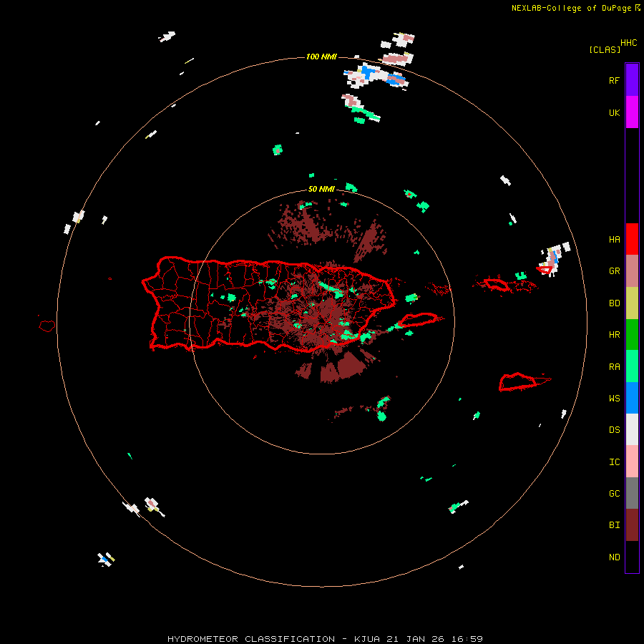This screenshot has width=644, height=644.
Task: Click the HR legend label
Action: tap(614, 335)
